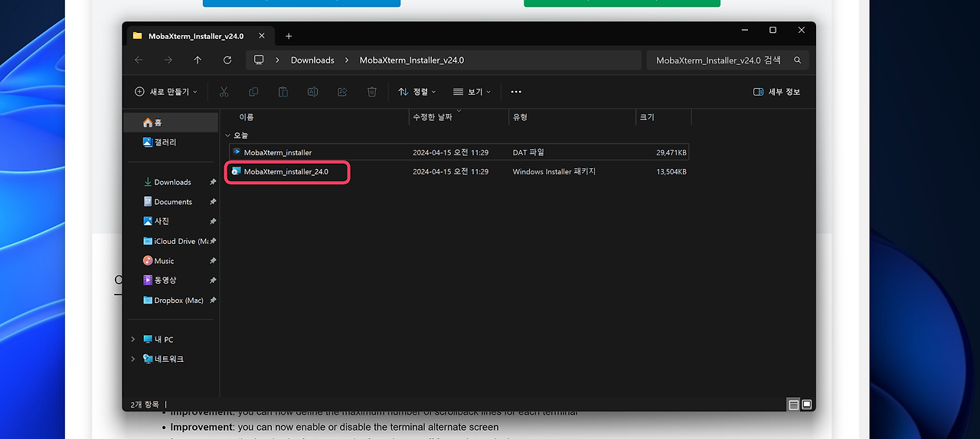
Task: Go up one folder level
Action: coord(198,60)
